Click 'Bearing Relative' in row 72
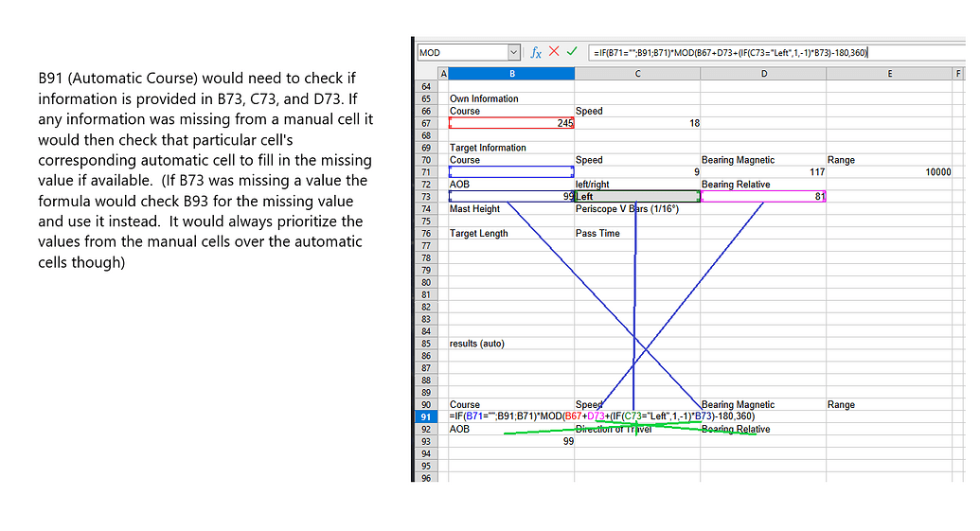Image resolution: width=980 pixels, height=531 pixels. 736,185
